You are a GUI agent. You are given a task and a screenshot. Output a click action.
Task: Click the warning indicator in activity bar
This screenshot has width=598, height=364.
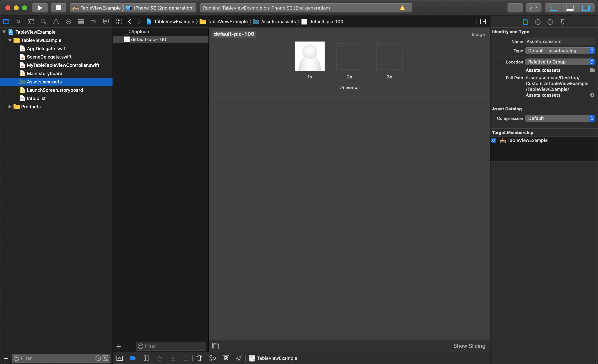[404, 8]
